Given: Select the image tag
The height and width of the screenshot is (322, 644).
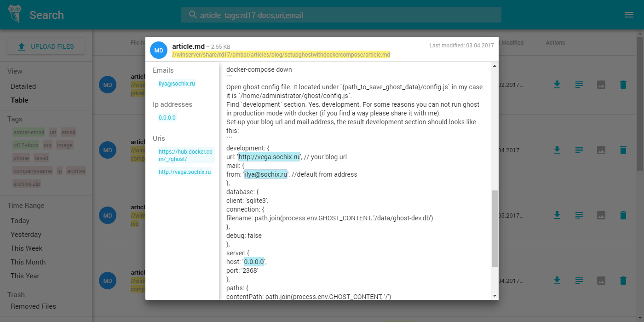Looking at the screenshot, I should click(65, 145).
